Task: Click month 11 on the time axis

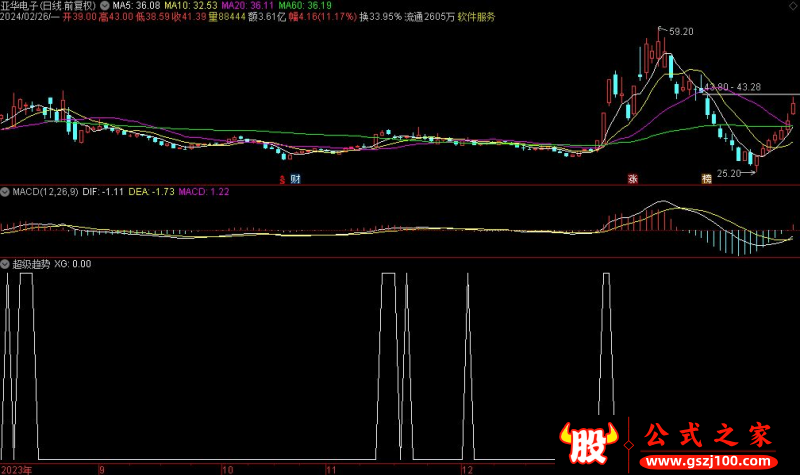Action: coord(331,468)
